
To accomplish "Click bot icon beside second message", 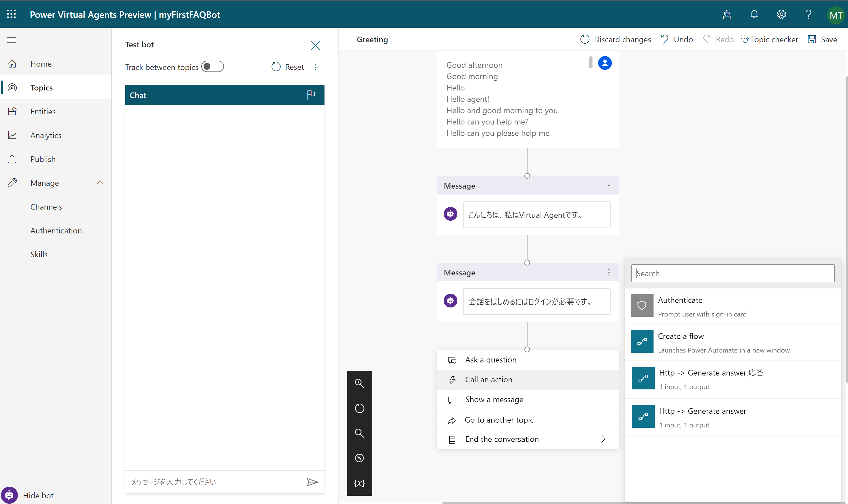I will coord(450,301).
